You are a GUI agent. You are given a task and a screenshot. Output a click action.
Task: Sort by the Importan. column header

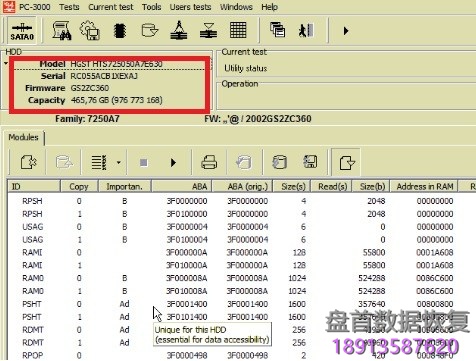coord(124,186)
